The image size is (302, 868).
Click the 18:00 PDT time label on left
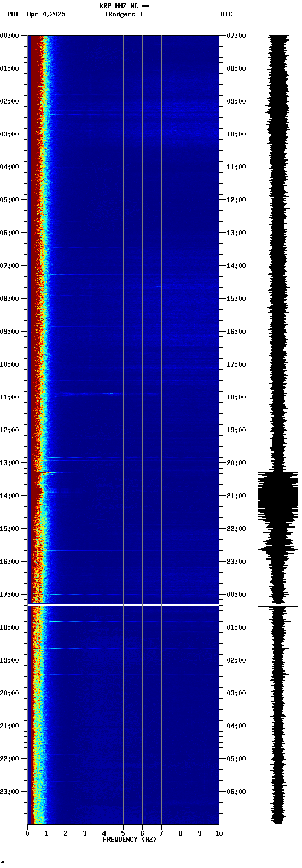[10, 627]
